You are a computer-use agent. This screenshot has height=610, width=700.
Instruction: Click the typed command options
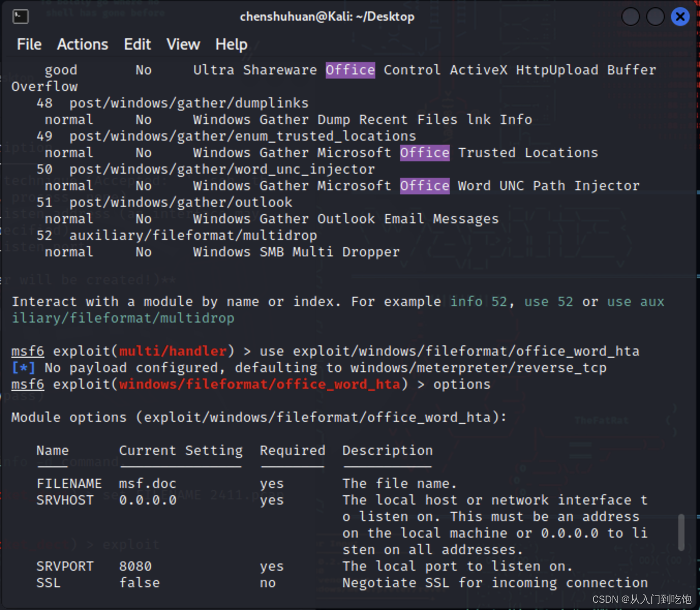tap(462, 384)
